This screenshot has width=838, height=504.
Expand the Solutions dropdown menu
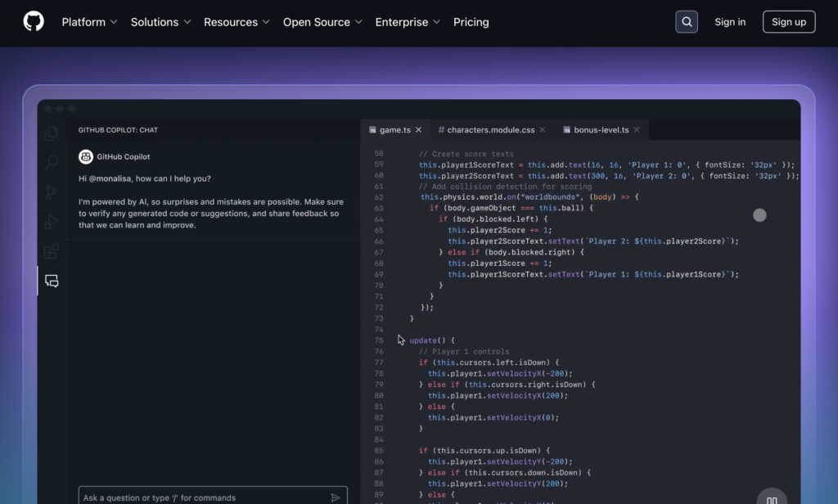(x=160, y=22)
